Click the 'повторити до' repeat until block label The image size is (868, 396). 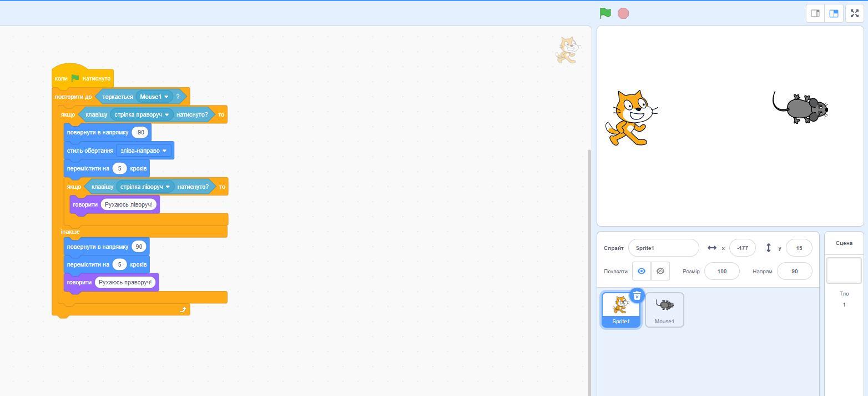coord(73,97)
